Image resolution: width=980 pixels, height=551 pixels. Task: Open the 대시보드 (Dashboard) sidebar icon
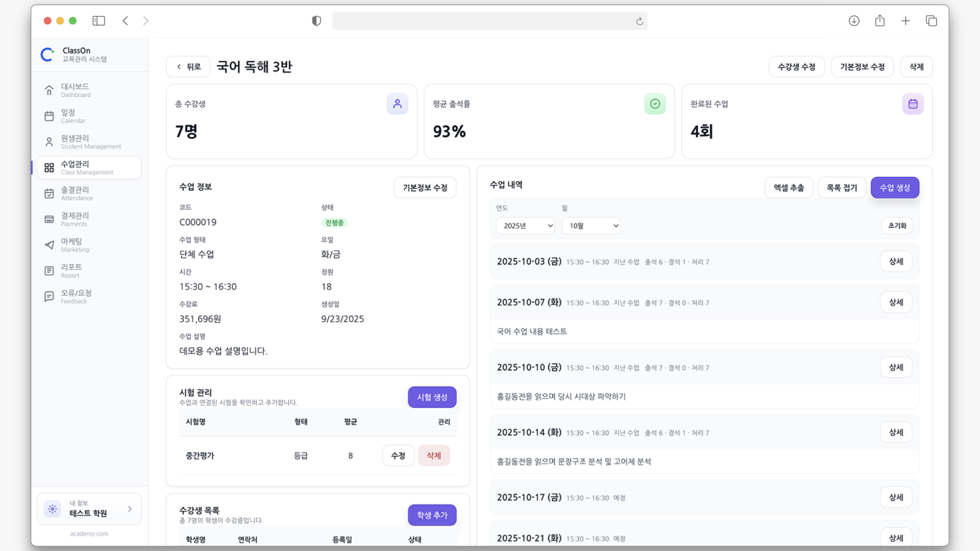coord(49,90)
